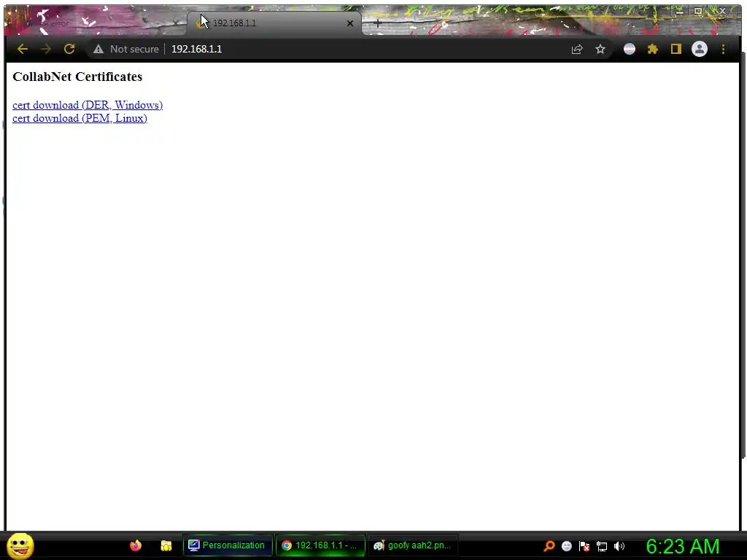Open the network tray icon
Viewport: 747px width, 560px height.
coord(602,545)
